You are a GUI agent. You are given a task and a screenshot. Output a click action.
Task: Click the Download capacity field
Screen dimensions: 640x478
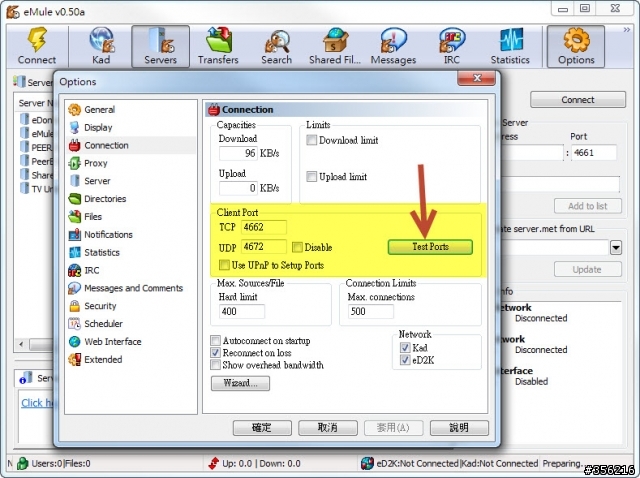(x=238, y=153)
